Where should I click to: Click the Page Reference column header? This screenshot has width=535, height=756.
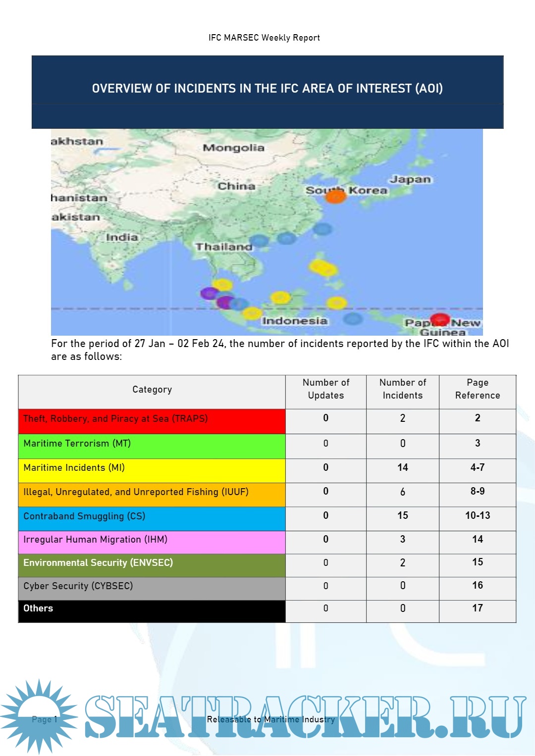coord(477,389)
